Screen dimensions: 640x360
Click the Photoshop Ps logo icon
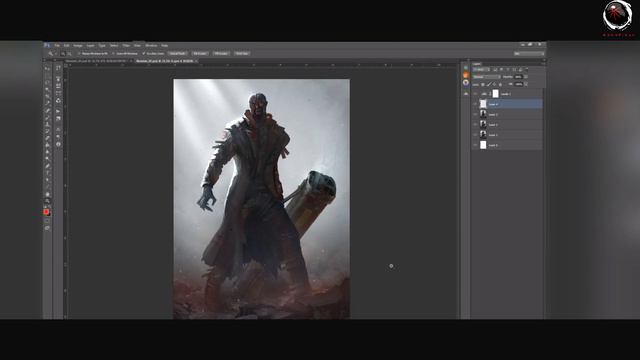pos(47,45)
